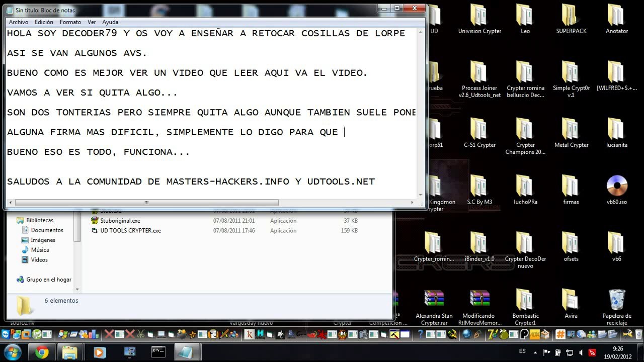This screenshot has height=362, width=644.
Task: Select the ofsets desktop folder
Action: point(571,247)
